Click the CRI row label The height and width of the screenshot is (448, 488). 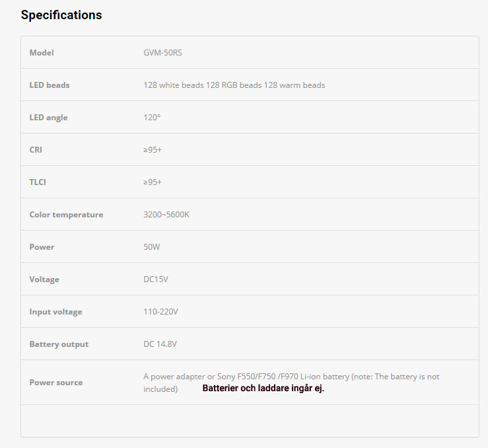click(36, 150)
